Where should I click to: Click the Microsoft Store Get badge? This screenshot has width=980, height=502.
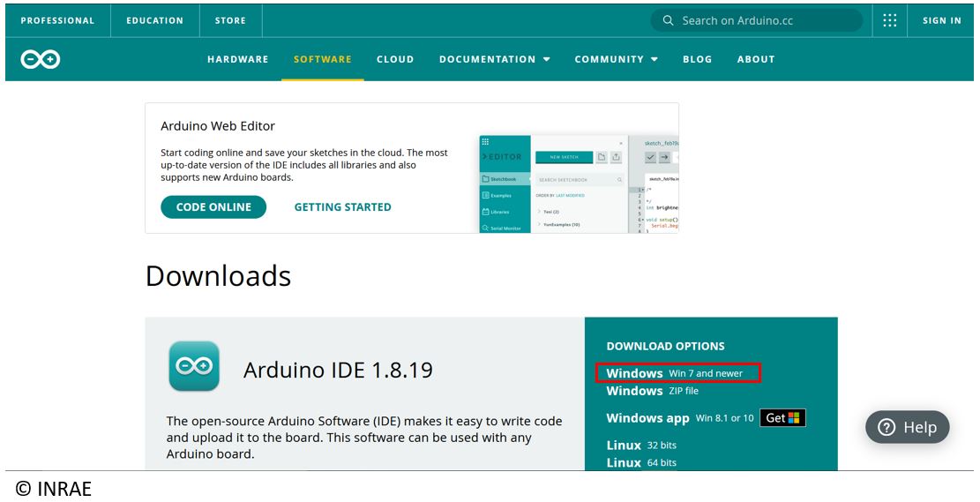[784, 418]
